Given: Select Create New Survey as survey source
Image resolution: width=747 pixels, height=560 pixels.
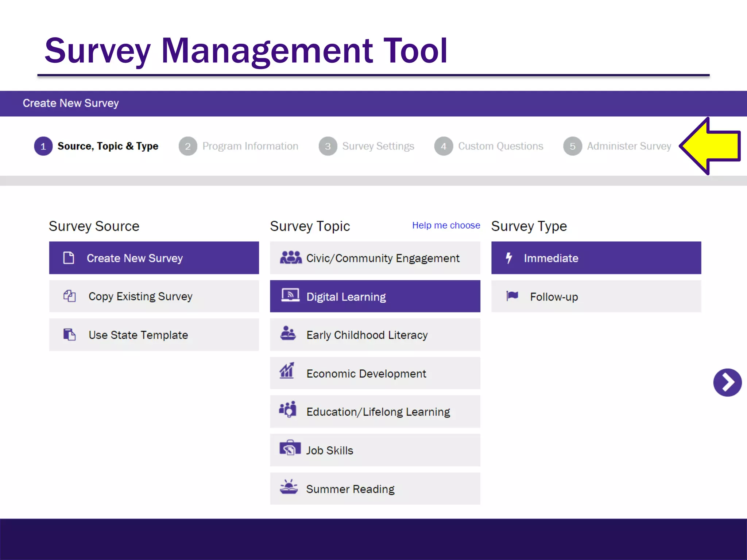Looking at the screenshot, I should 154,258.
